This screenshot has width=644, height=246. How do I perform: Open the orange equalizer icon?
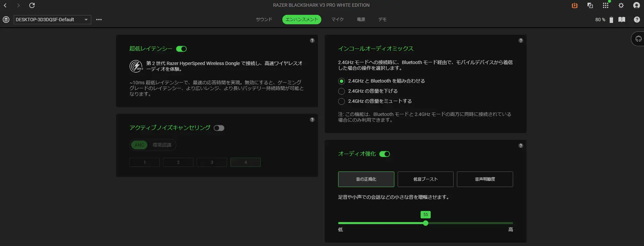(575, 5)
